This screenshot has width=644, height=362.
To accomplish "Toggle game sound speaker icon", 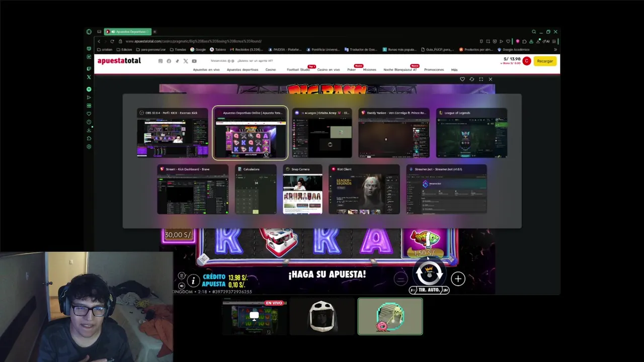I will coord(182,286).
